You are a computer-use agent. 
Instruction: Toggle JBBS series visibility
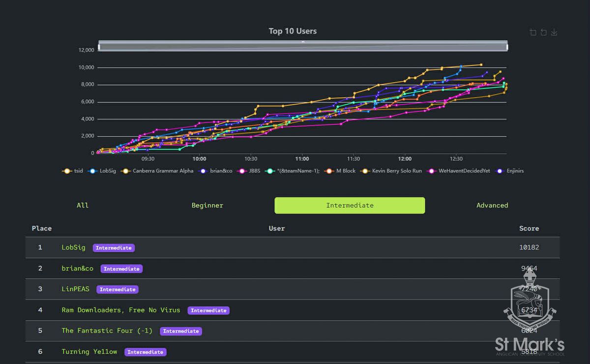[249, 171]
